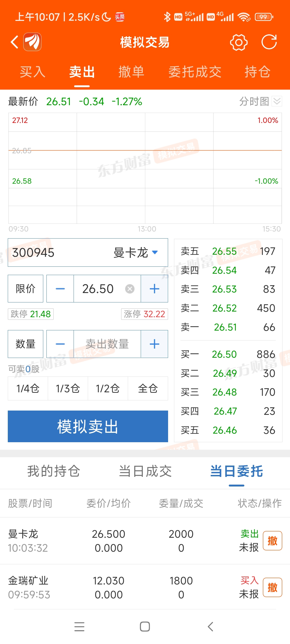Increase sell quantity with plus button

[154, 344]
